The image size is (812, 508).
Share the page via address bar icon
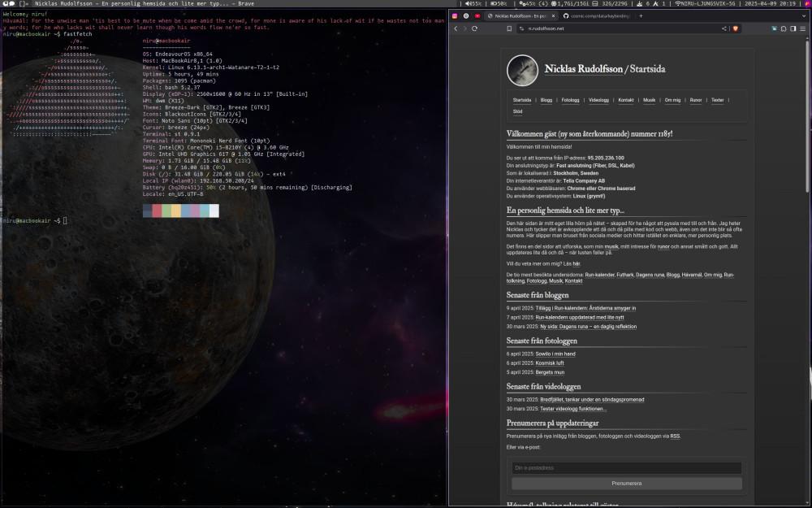point(724,28)
